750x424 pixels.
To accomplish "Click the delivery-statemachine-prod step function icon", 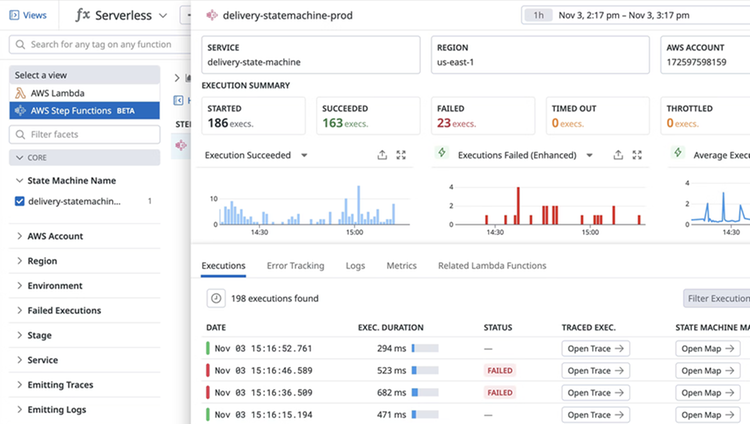I will (211, 15).
